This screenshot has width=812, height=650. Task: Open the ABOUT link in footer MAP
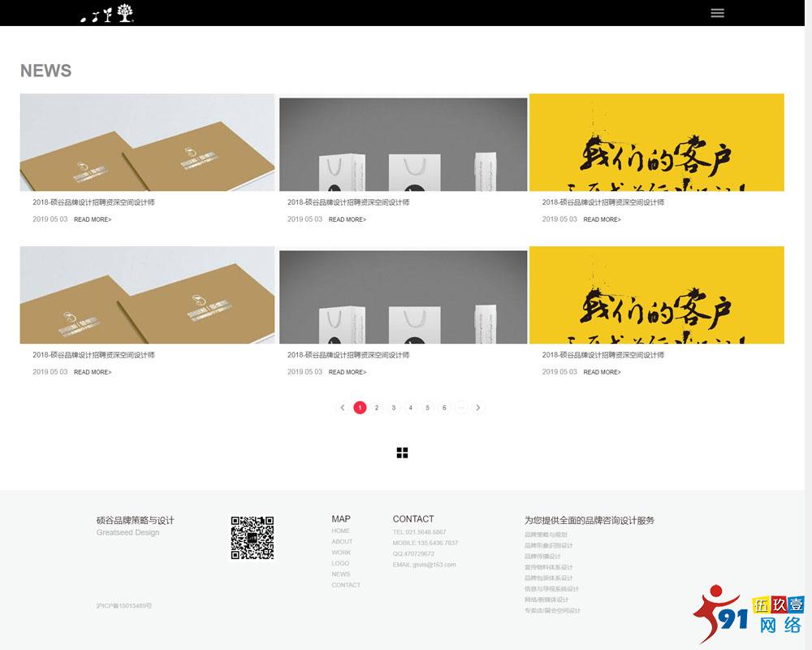click(x=342, y=542)
